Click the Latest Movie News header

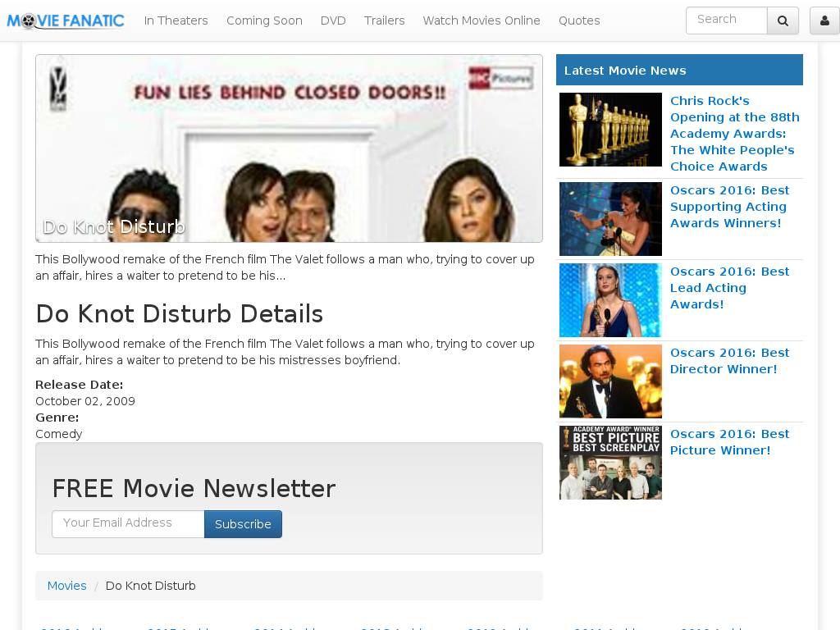coord(679,70)
